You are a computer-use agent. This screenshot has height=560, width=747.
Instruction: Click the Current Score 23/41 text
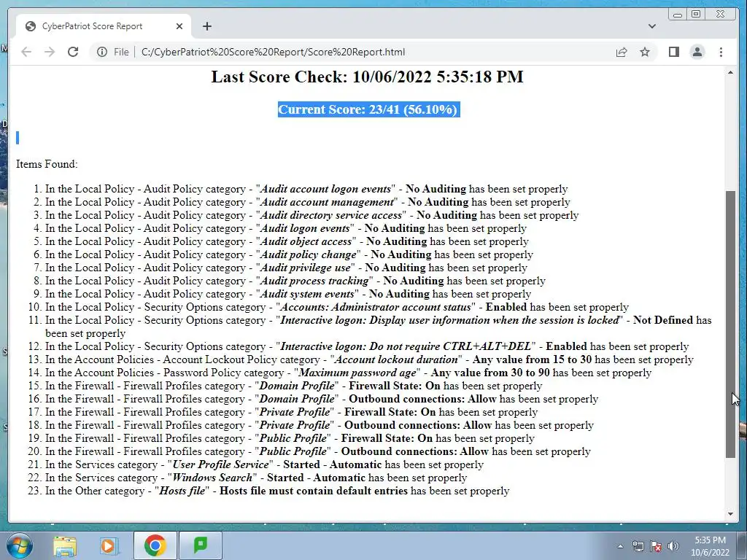point(368,109)
